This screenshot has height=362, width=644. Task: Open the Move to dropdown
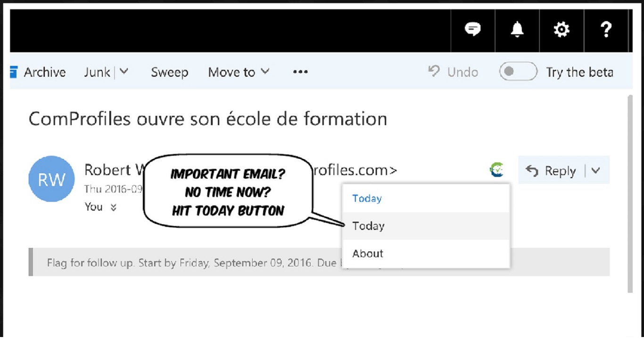(x=239, y=72)
